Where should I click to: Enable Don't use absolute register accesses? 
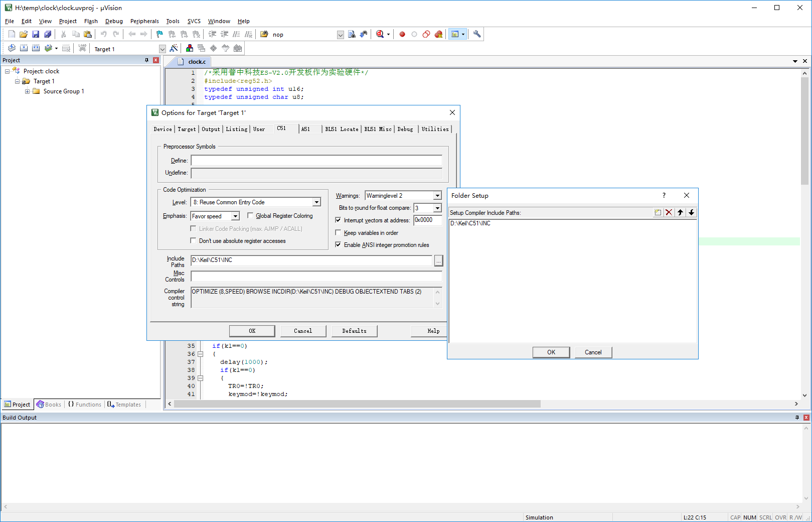(x=193, y=241)
